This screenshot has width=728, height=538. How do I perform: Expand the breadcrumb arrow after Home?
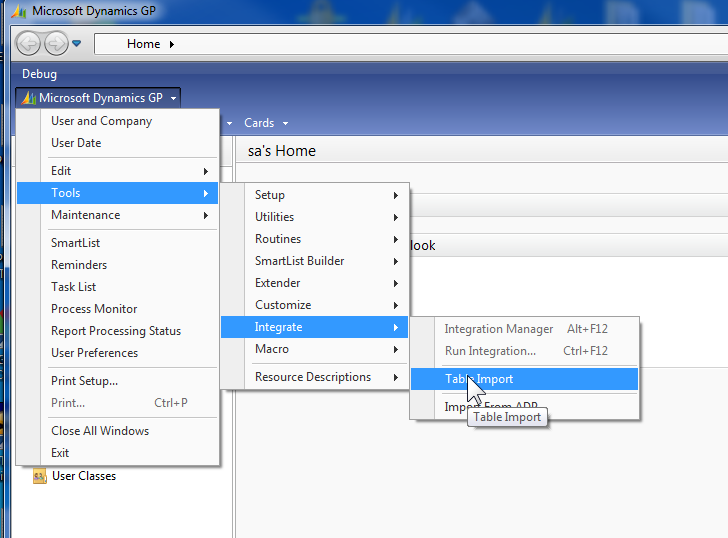tap(172, 45)
